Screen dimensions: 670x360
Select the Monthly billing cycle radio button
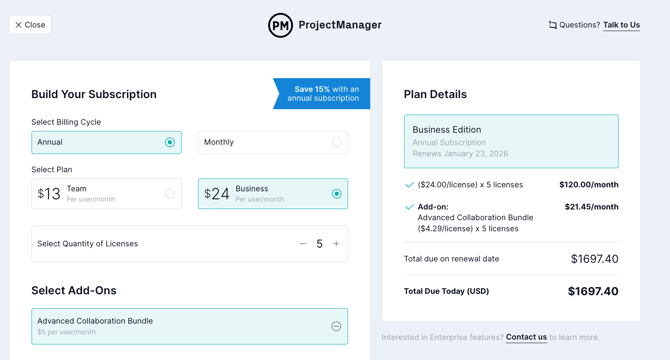coord(337,142)
